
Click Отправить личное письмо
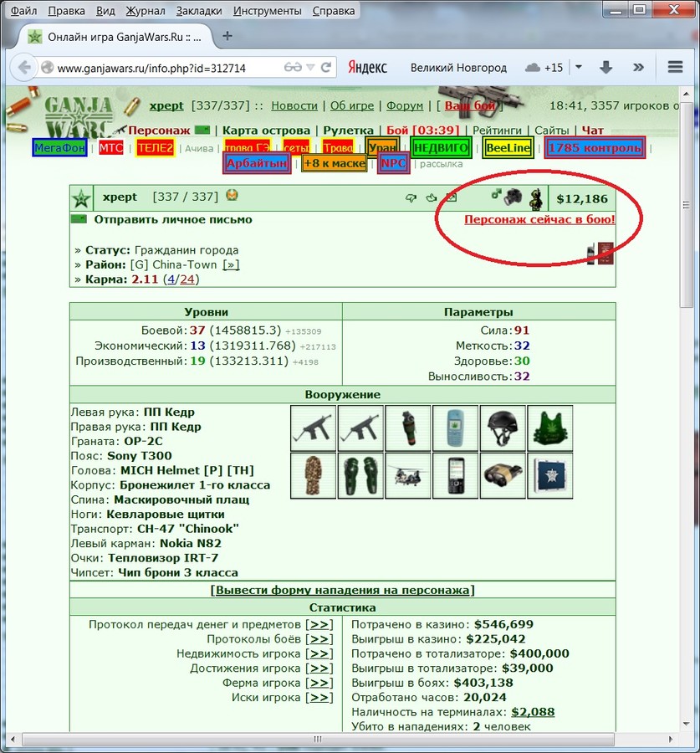coord(173,219)
